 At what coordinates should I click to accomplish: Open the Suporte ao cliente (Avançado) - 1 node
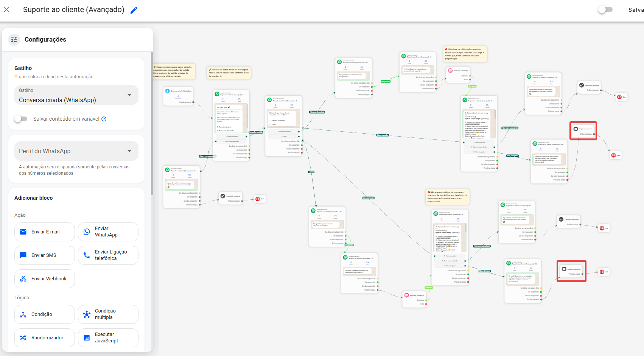(x=231, y=125)
